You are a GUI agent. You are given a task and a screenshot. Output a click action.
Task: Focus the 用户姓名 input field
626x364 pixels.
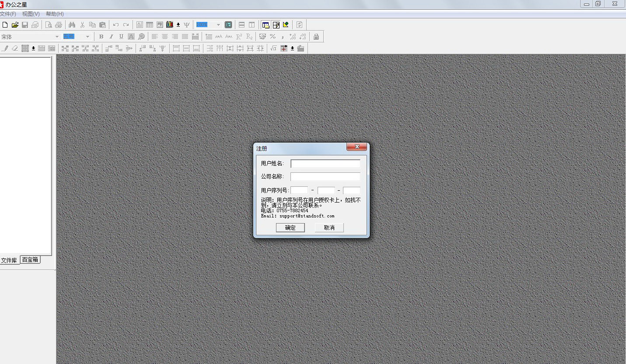pos(325,164)
